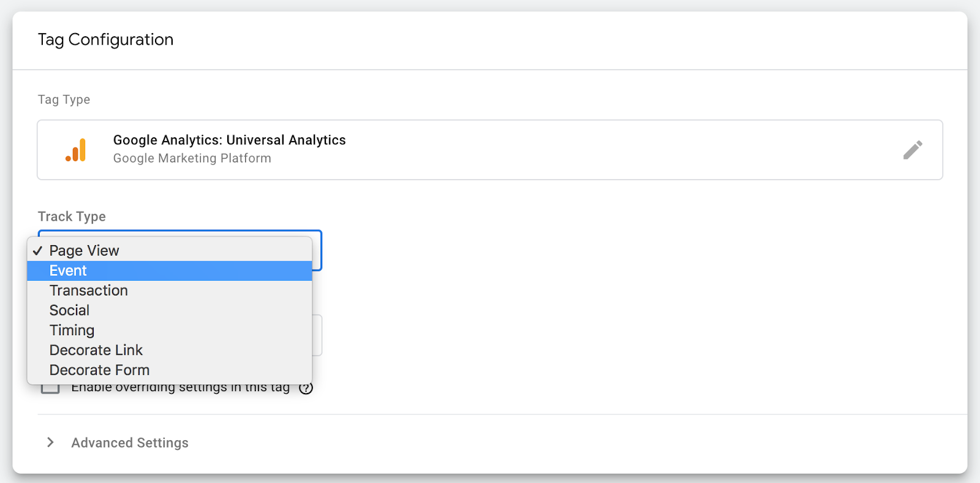Pick Social in the dropdown list
The height and width of the screenshot is (483, 980).
coord(69,311)
